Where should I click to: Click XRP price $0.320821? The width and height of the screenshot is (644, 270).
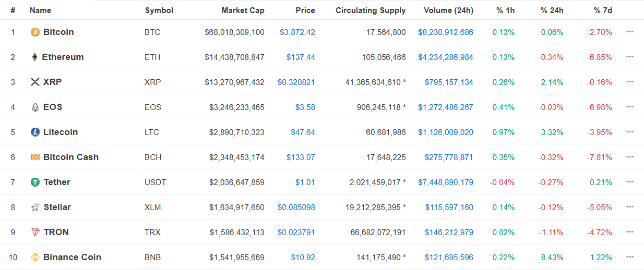point(296,82)
